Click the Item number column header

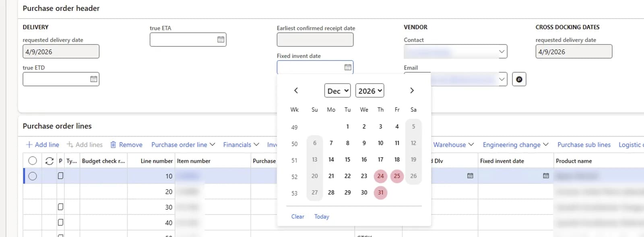click(x=213, y=161)
